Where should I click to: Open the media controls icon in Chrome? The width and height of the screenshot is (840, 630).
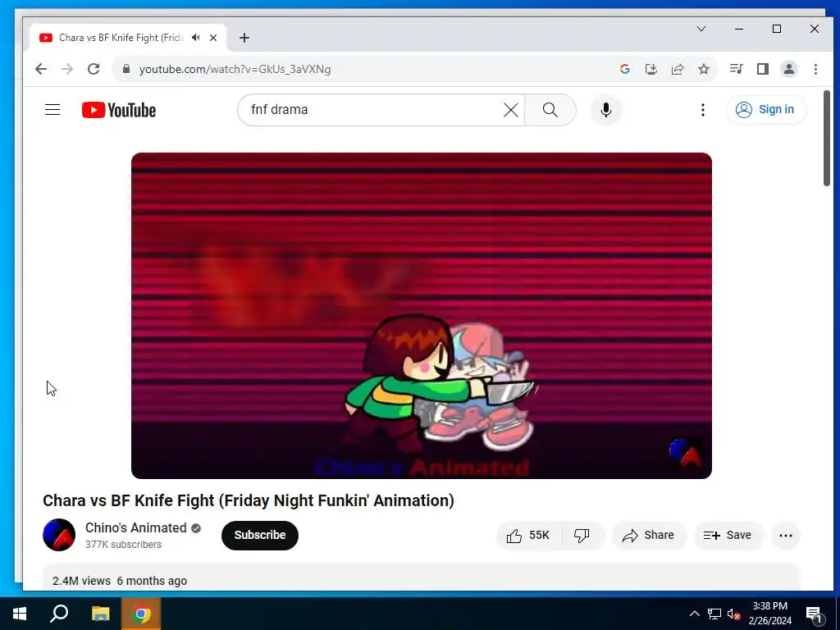[736, 69]
